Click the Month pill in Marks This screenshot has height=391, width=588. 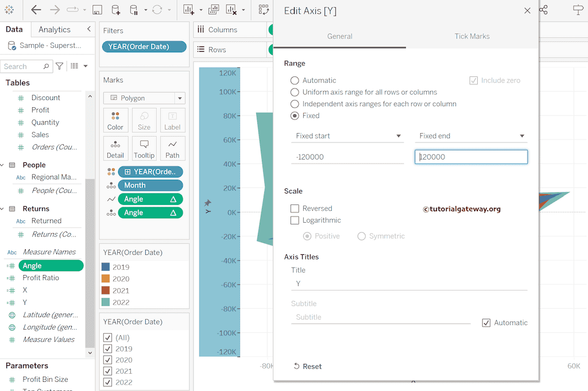click(150, 185)
